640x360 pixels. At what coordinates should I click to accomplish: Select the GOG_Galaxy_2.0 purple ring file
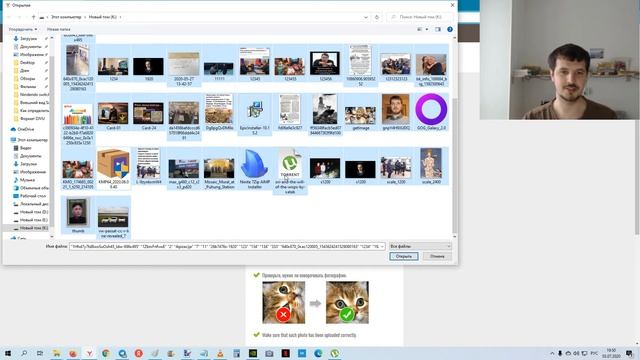pyautogui.click(x=431, y=111)
